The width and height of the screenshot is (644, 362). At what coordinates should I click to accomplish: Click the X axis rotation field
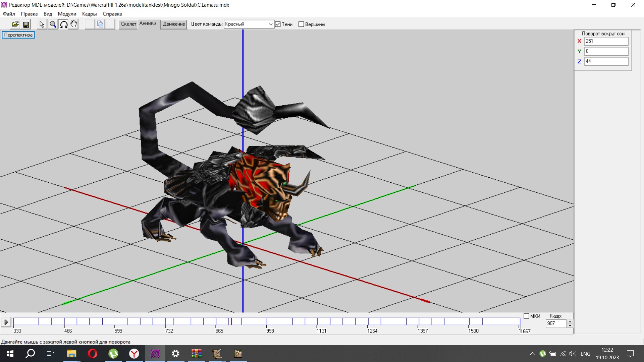(x=606, y=41)
